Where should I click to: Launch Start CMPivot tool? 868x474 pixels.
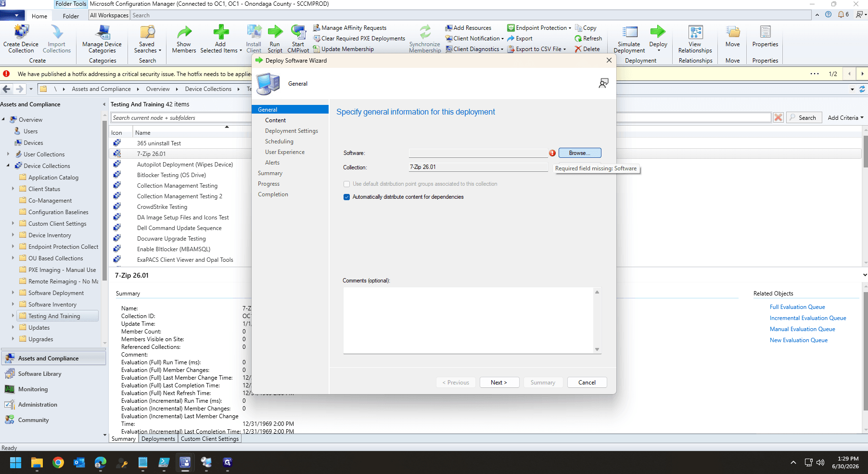pos(298,38)
